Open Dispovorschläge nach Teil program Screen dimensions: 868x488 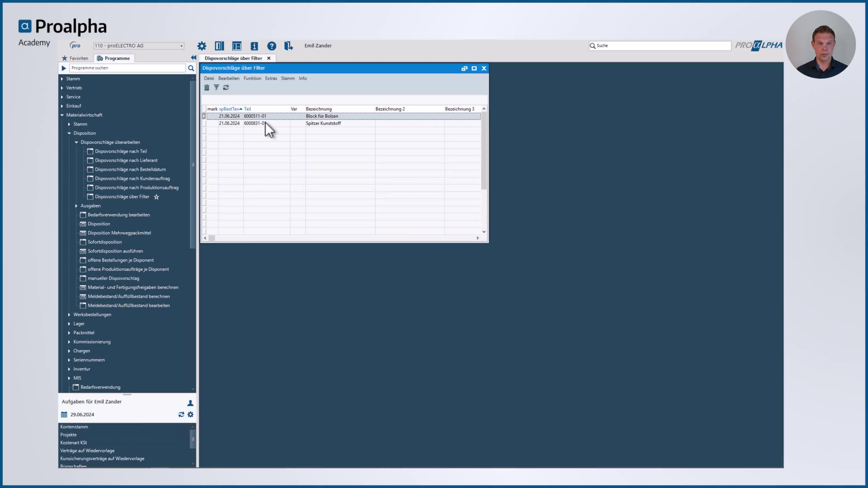coord(121,151)
